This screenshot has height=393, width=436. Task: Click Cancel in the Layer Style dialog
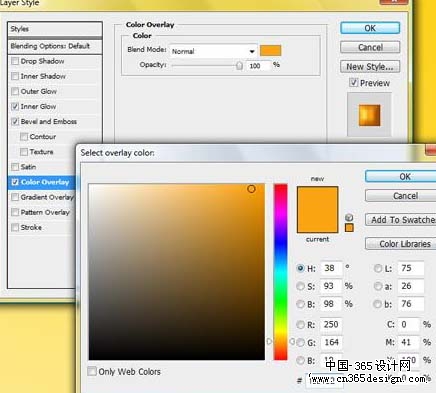point(370,47)
